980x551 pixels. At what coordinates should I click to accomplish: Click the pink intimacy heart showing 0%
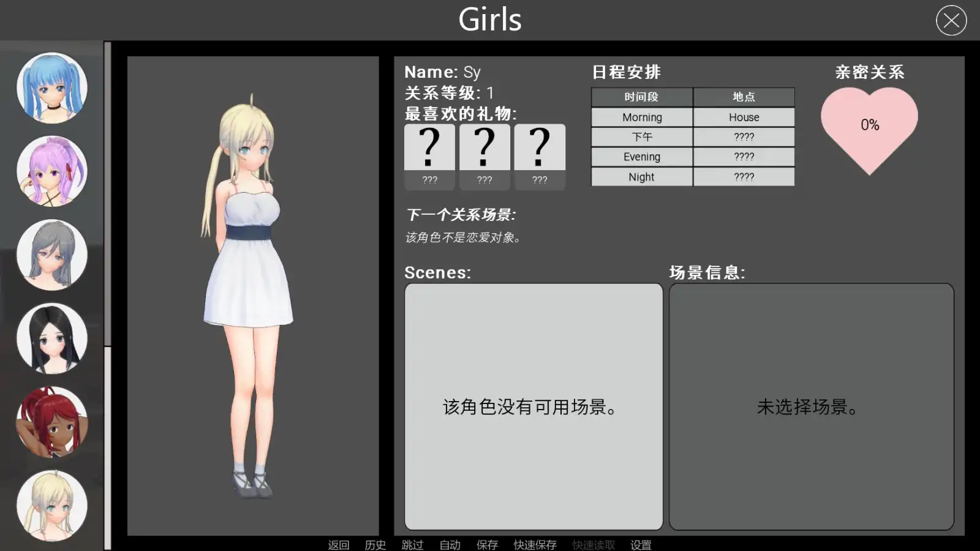tap(869, 127)
